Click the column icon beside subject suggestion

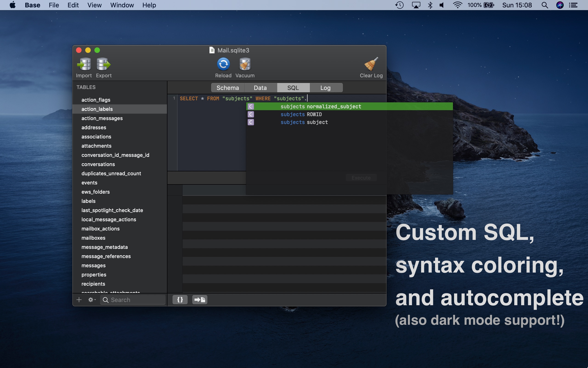tap(251, 122)
